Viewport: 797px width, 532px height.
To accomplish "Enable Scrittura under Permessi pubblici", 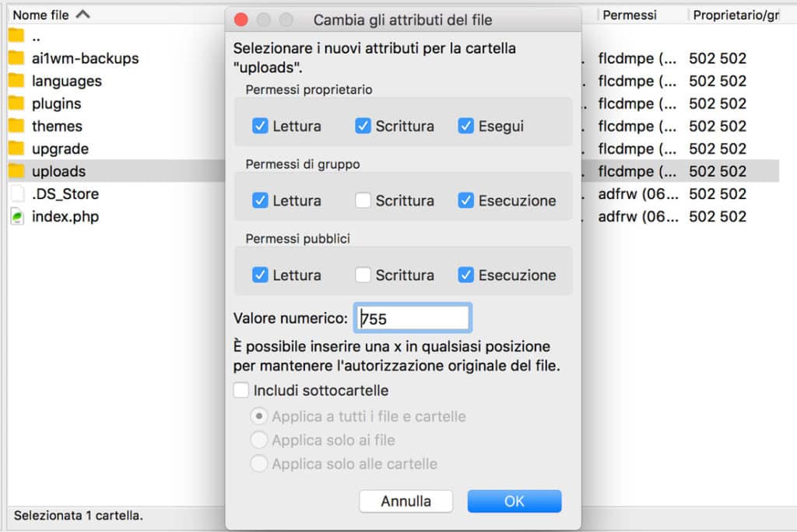I will click(363, 275).
